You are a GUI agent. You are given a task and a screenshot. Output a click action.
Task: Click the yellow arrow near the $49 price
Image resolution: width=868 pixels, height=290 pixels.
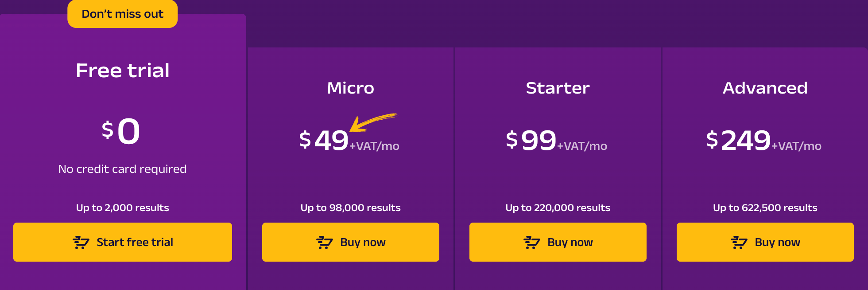pyautogui.click(x=373, y=122)
